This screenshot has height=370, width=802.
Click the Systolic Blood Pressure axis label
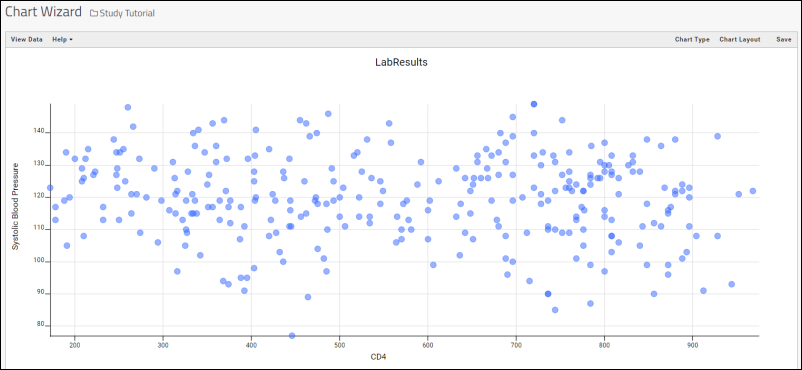click(15, 207)
